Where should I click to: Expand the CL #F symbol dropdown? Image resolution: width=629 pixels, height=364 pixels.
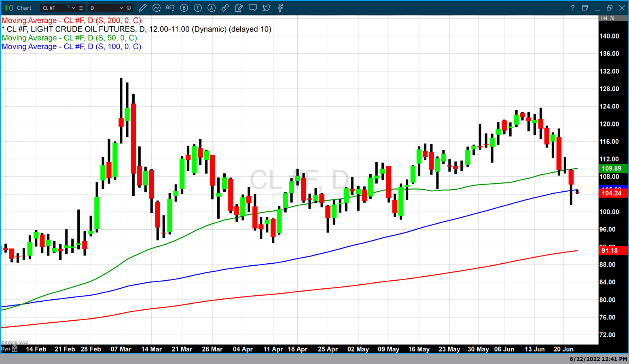pos(74,8)
